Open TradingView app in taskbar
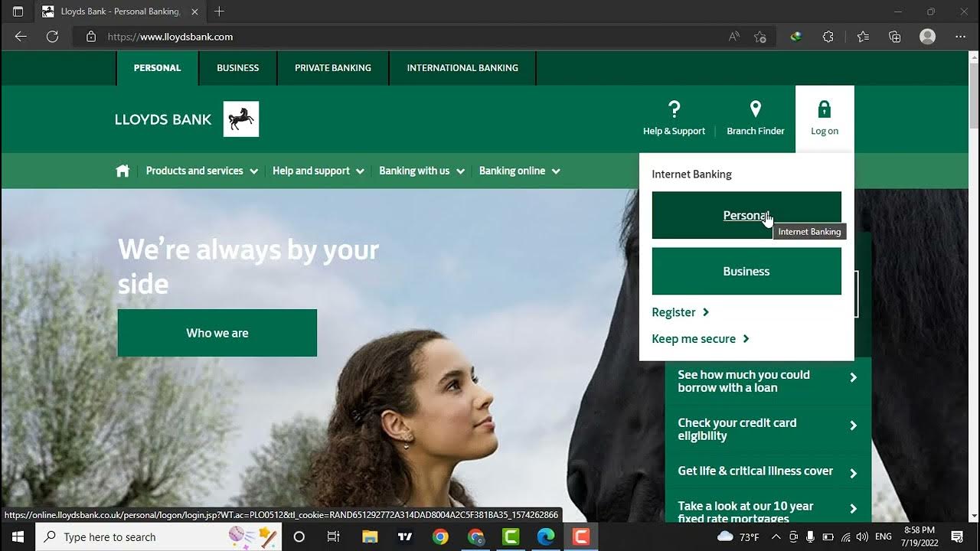The width and height of the screenshot is (980, 551). 405,536
